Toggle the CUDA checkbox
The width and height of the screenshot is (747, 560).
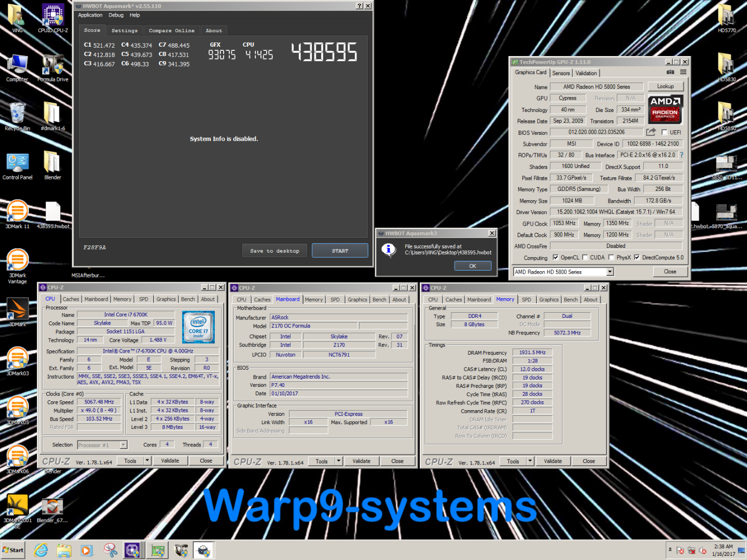(x=585, y=257)
